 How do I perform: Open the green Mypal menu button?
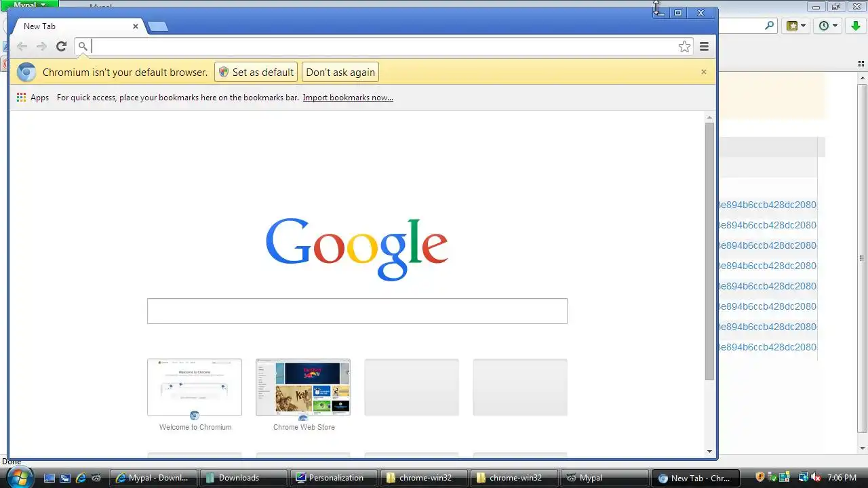[29, 5]
